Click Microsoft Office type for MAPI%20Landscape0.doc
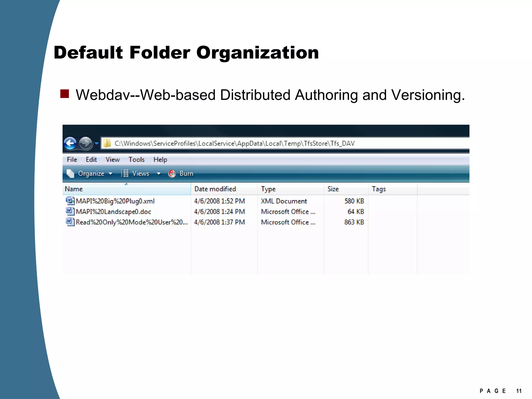532x399 pixels. point(288,212)
